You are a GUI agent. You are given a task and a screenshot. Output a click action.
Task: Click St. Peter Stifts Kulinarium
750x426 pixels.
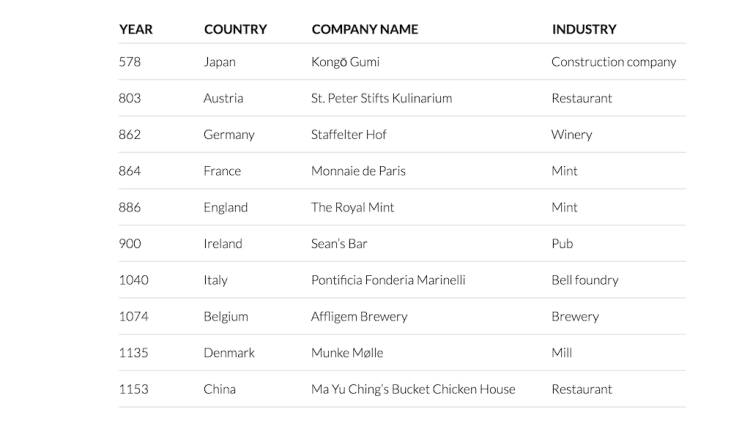[x=381, y=98]
